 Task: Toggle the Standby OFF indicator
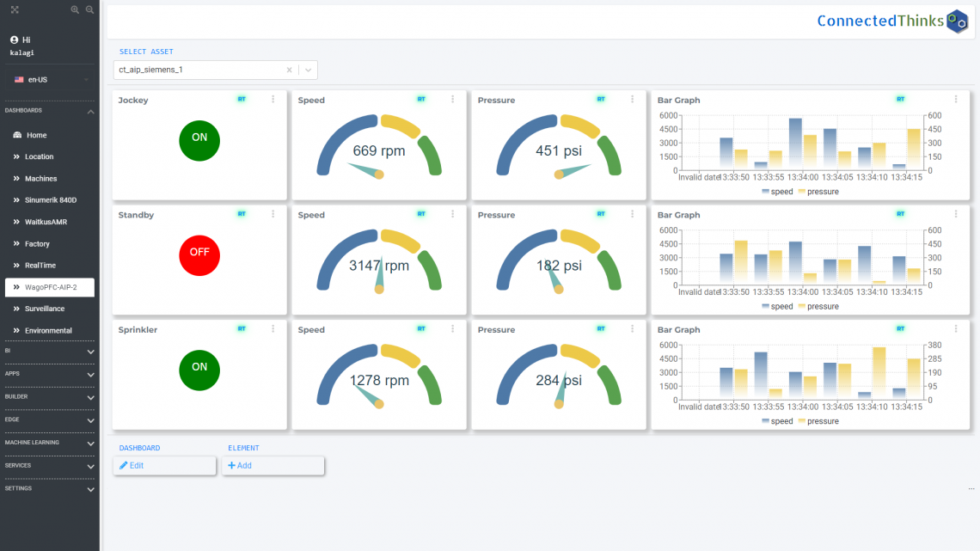199,254
